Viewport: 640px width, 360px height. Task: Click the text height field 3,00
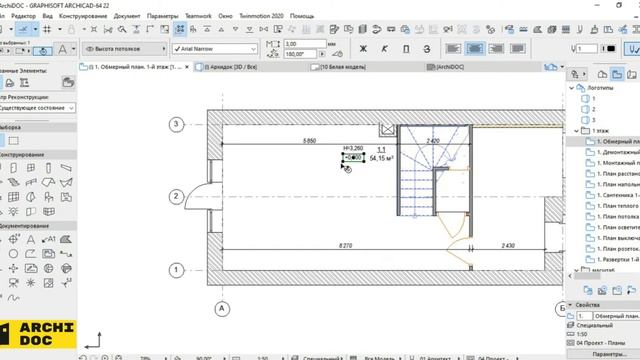tap(305, 43)
